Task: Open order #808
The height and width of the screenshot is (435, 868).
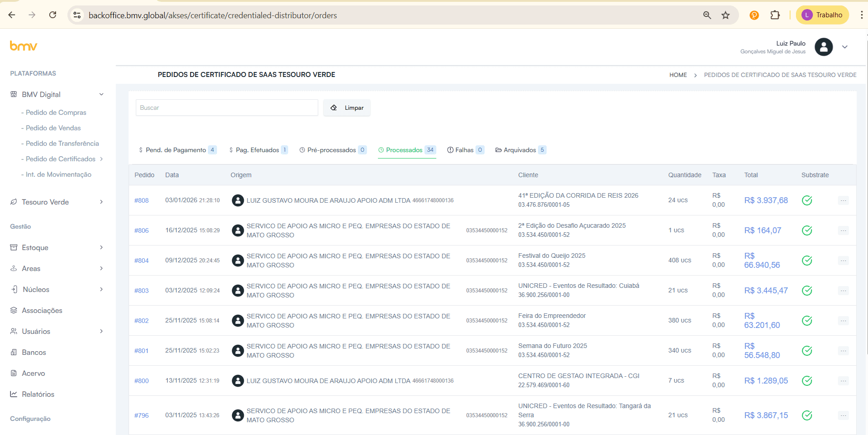Action: (x=141, y=200)
